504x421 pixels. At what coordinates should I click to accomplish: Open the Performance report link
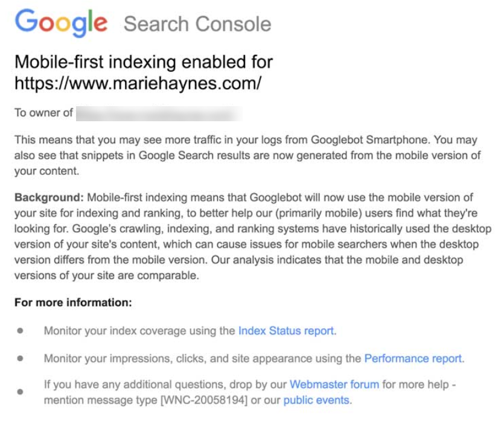413,358
